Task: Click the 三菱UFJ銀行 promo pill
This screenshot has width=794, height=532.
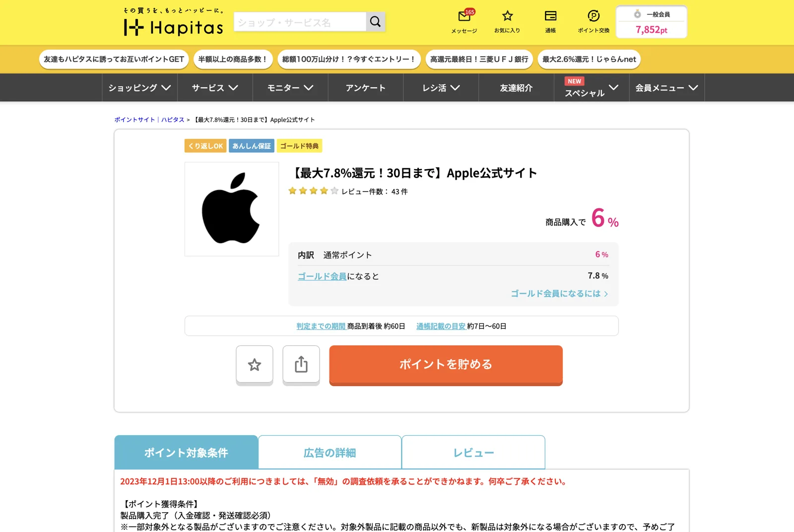Action: coord(479,59)
